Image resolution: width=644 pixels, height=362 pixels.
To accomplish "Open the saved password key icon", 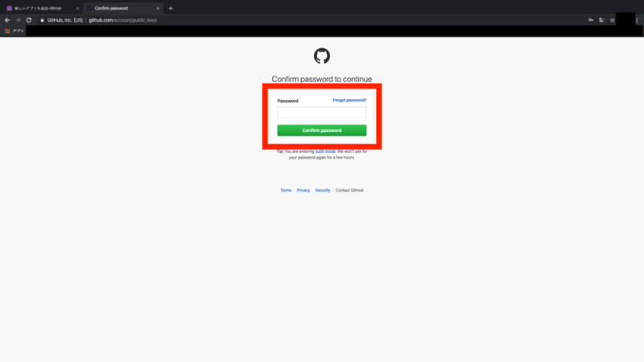I will click(x=591, y=20).
